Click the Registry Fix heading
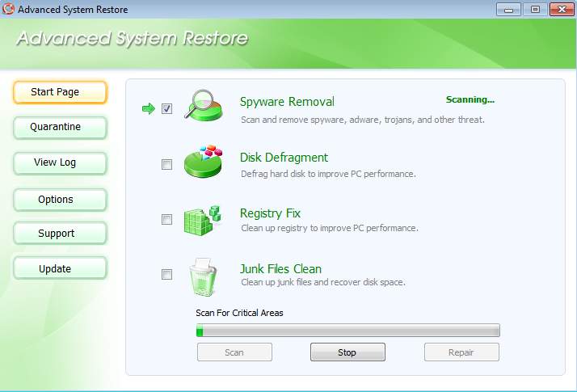Screen dimensions: 577x392 [270, 213]
